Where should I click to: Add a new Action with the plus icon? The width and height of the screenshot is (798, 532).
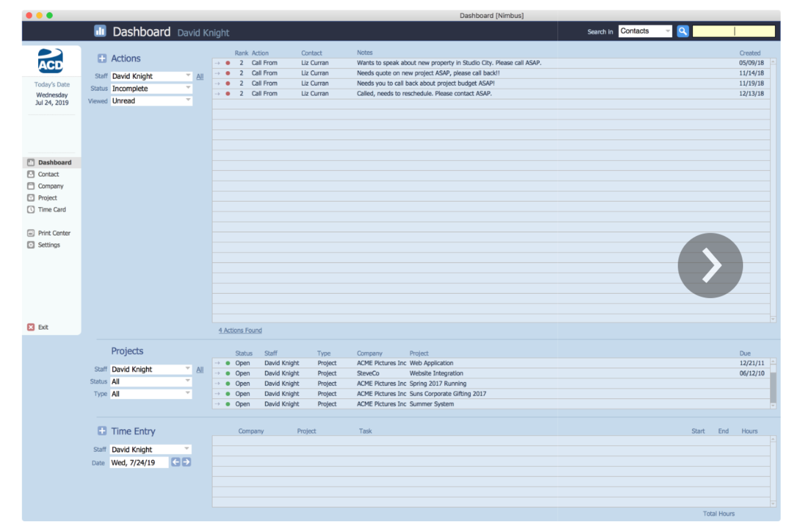pos(102,57)
